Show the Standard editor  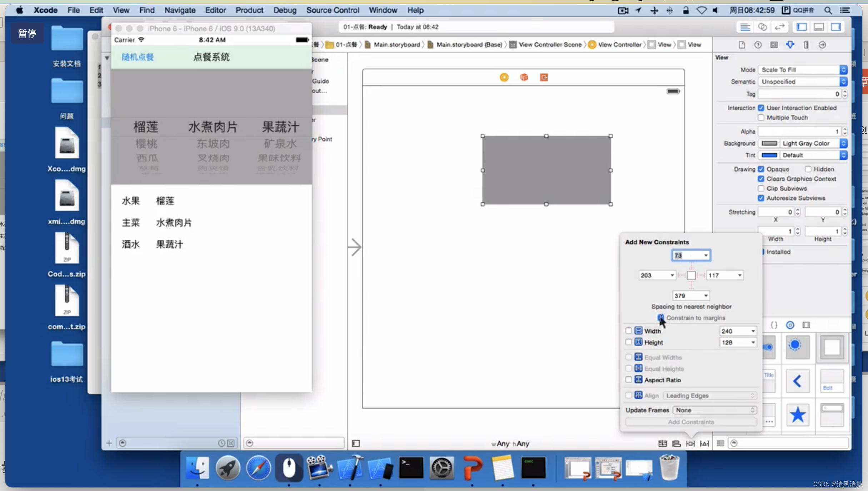pyautogui.click(x=745, y=27)
